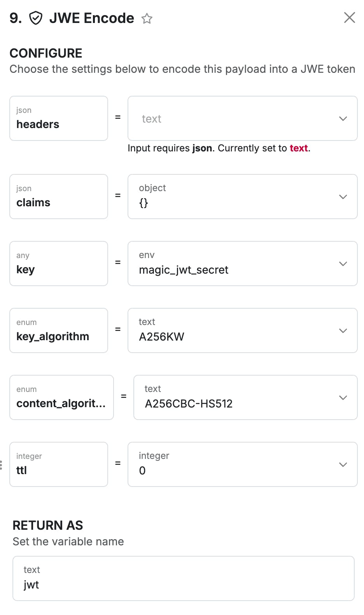364x615 pixels.
Task: Click the headers parameter name box
Action: point(59,118)
